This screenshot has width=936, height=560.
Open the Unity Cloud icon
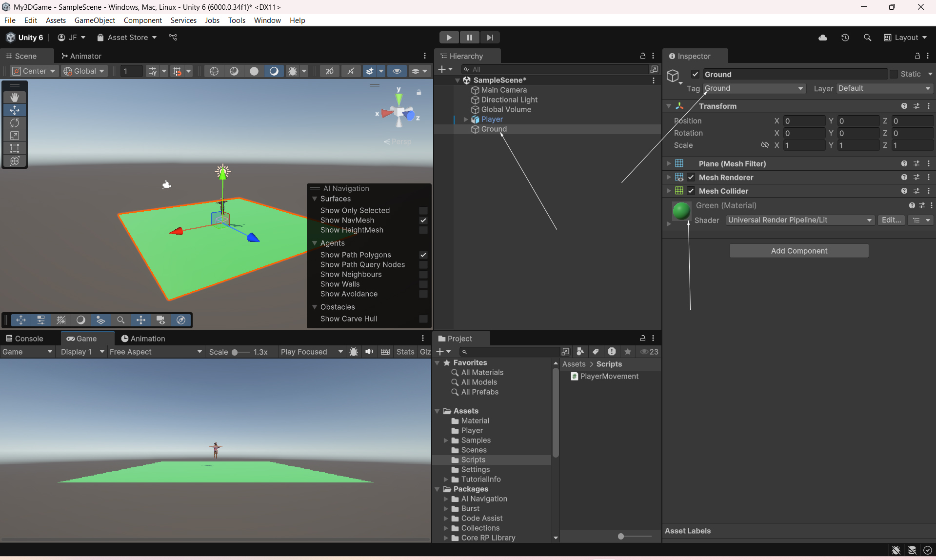pos(823,38)
